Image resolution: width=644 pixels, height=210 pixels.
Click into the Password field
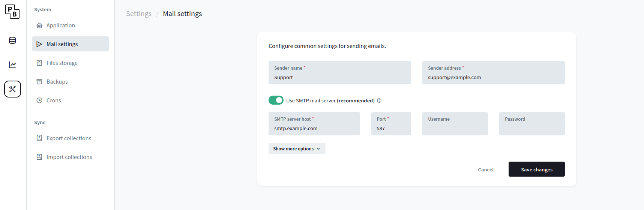pos(531,128)
